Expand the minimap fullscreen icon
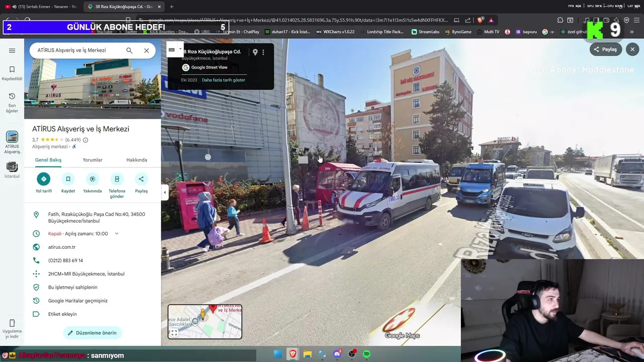Viewport: 644px width, 362px height. pos(174,333)
